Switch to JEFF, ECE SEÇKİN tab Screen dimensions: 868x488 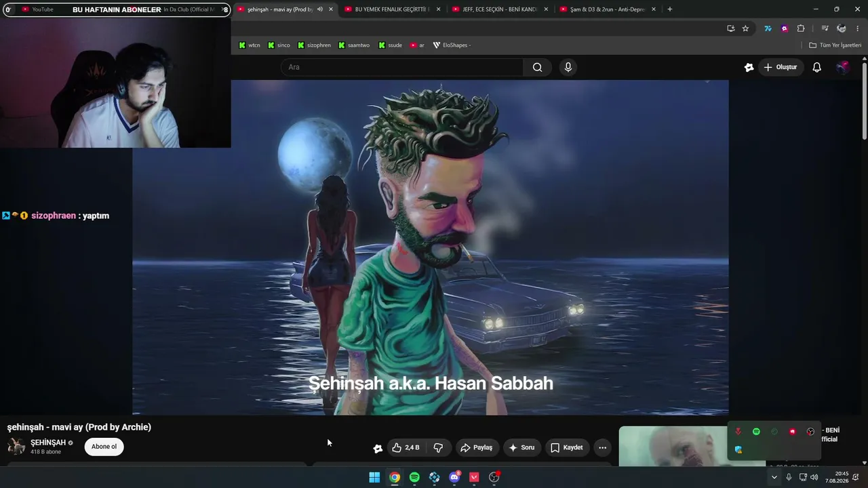click(499, 9)
